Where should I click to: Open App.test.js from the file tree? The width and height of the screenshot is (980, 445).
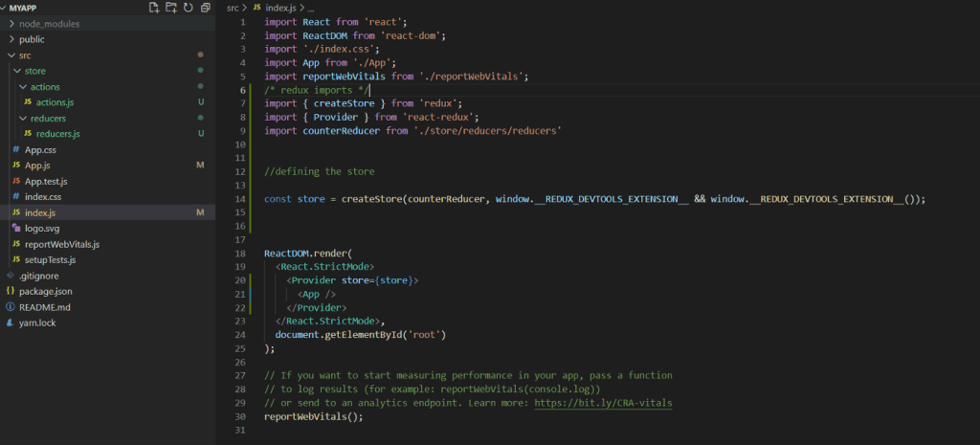(x=46, y=181)
